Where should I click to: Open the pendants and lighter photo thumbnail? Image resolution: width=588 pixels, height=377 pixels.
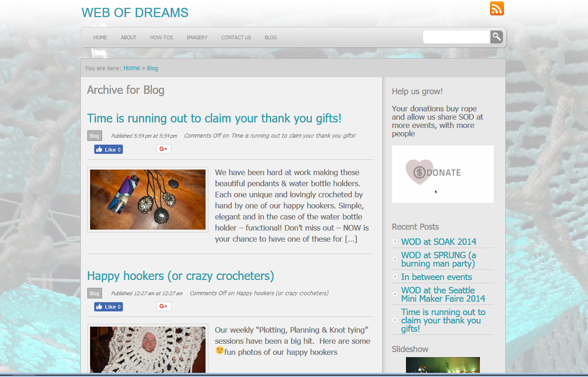(x=148, y=200)
